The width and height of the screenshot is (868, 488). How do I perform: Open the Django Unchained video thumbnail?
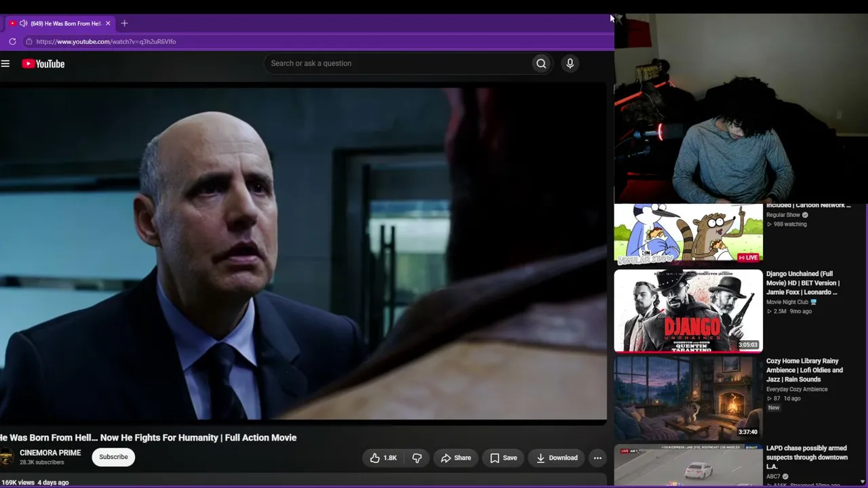coord(688,311)
